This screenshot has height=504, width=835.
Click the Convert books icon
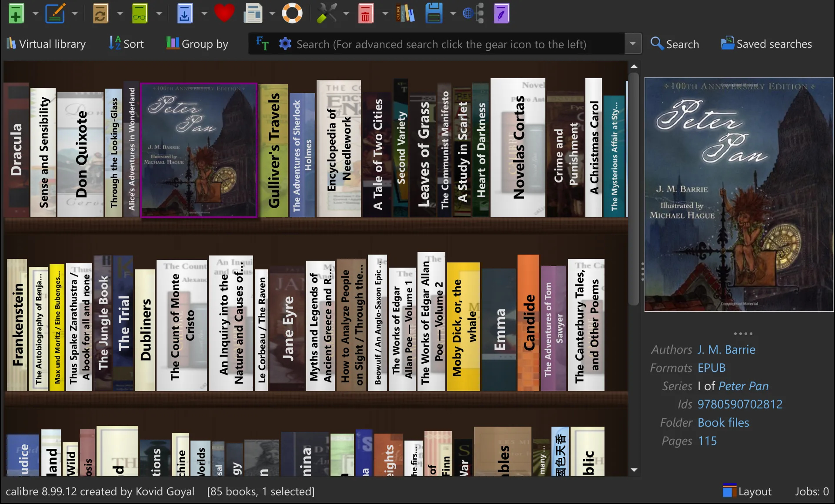point(100,13)
